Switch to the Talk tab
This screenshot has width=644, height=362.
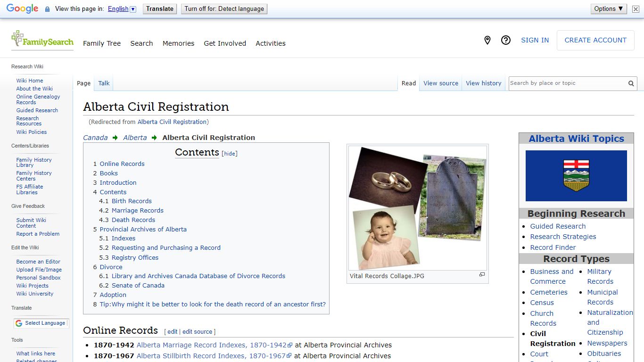104,83
